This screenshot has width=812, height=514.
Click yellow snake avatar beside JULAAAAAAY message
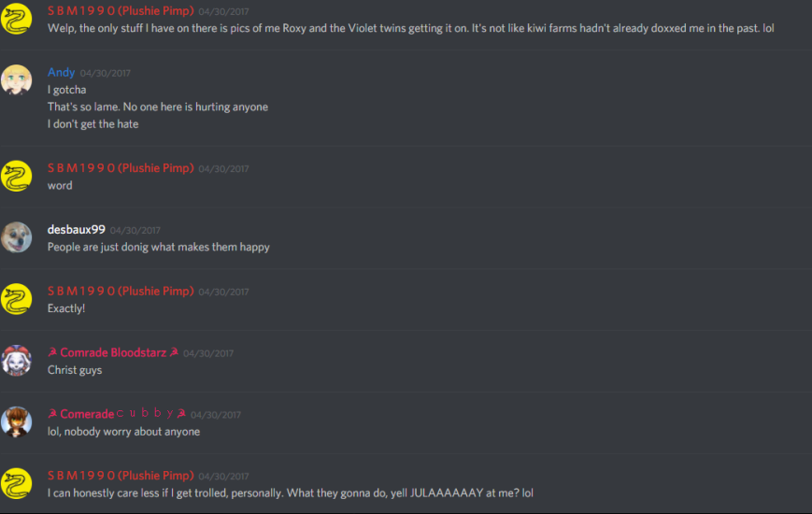[16, 483]
